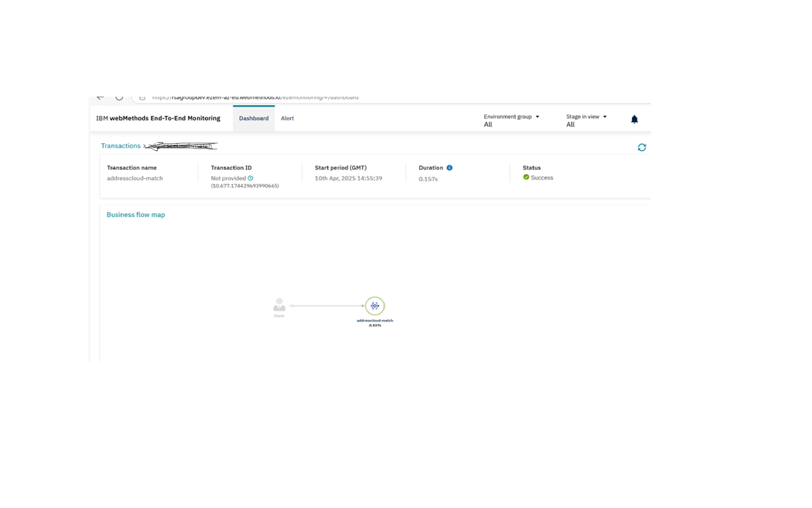Select the Dashboard tab
Viewport: 812px width, 508px height.
[x=254, y=119]
